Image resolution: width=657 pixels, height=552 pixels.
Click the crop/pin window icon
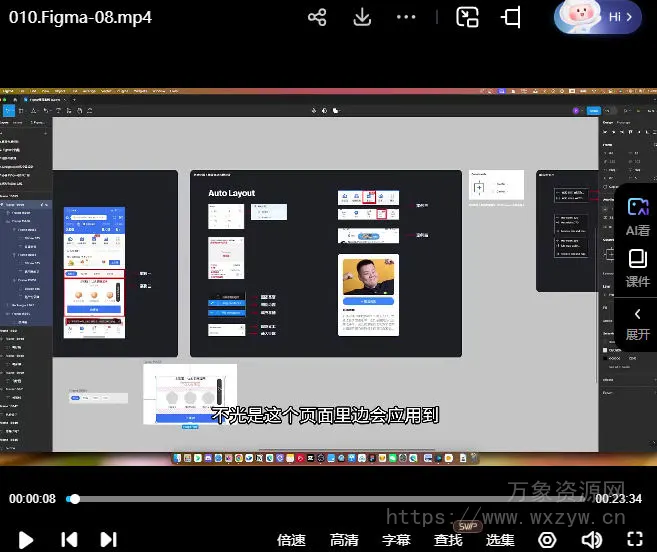click(512, 18)
